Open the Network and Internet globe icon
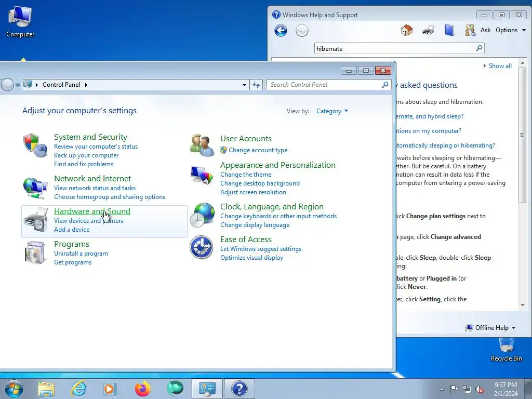The width and height of the screenshot is (532, 399). coord(35,188)
